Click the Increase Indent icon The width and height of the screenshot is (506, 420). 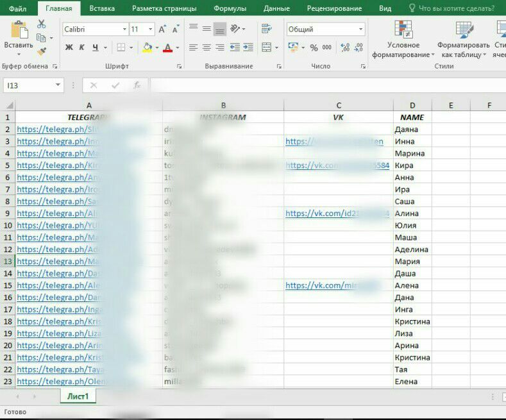point(248,47)
